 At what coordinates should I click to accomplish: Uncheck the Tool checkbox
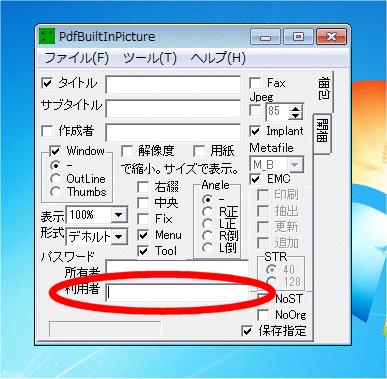pos(143,251)
